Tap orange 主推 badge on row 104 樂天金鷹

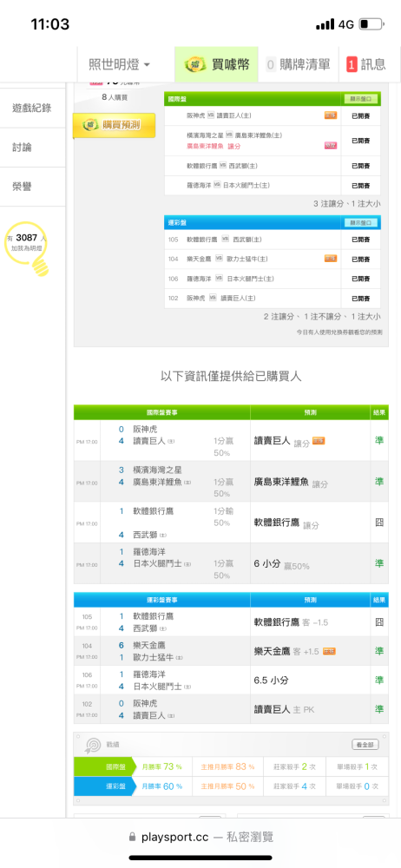tap(330, 259)
